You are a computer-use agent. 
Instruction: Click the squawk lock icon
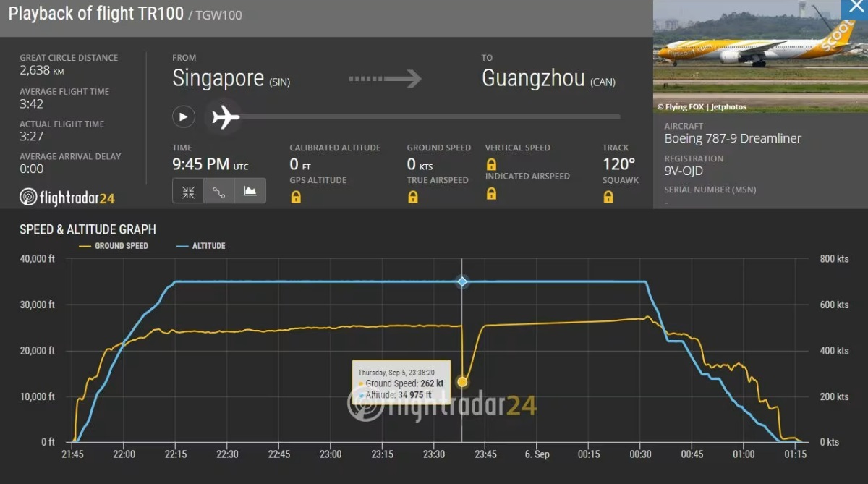coord(608,197)
